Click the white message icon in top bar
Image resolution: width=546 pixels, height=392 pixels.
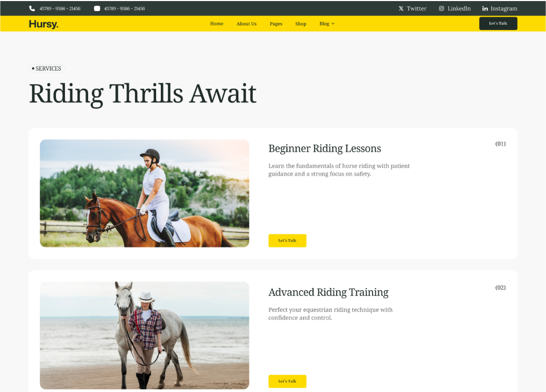click(97, 8)
